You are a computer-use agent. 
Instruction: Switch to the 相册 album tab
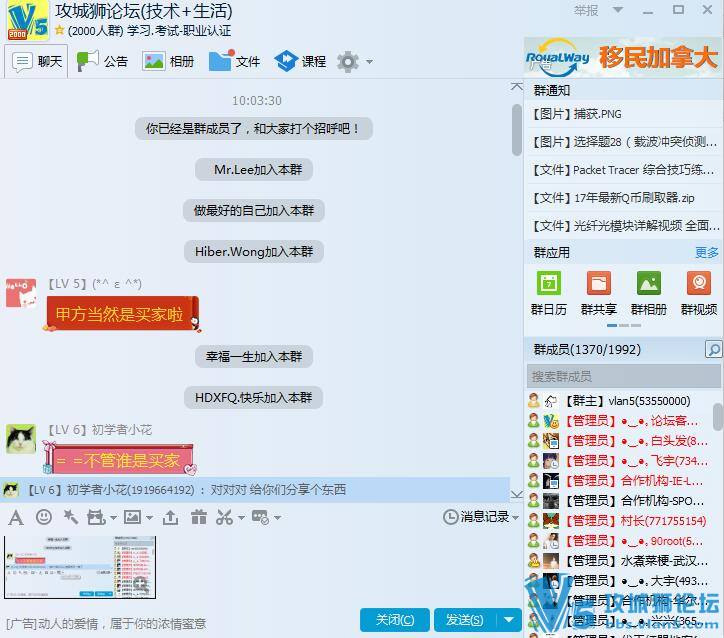tap(168, 61)
